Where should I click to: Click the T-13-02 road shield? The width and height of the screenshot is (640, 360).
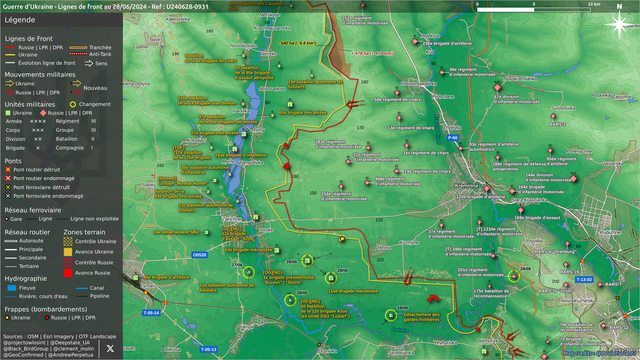[584, 280]
